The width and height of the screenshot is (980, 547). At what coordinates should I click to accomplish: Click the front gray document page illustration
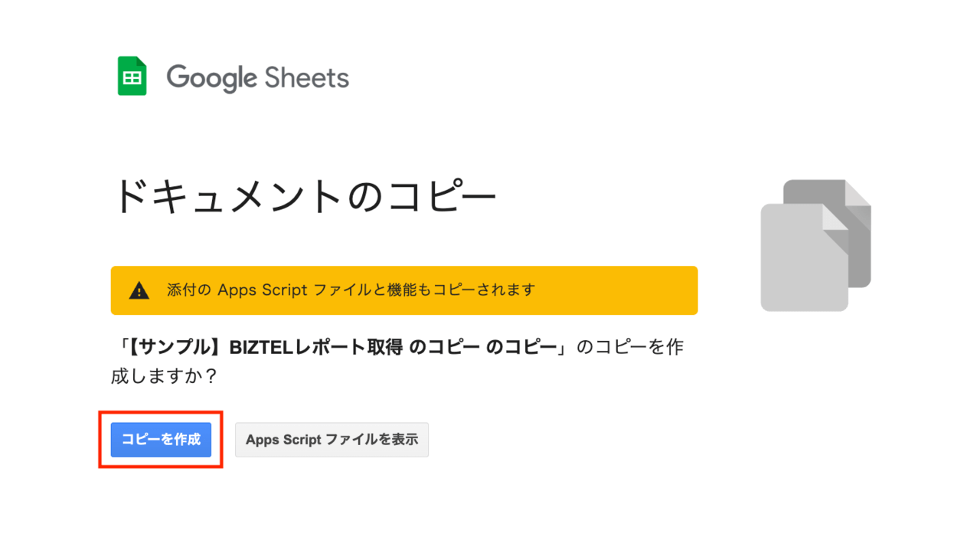tap(800, 260)
